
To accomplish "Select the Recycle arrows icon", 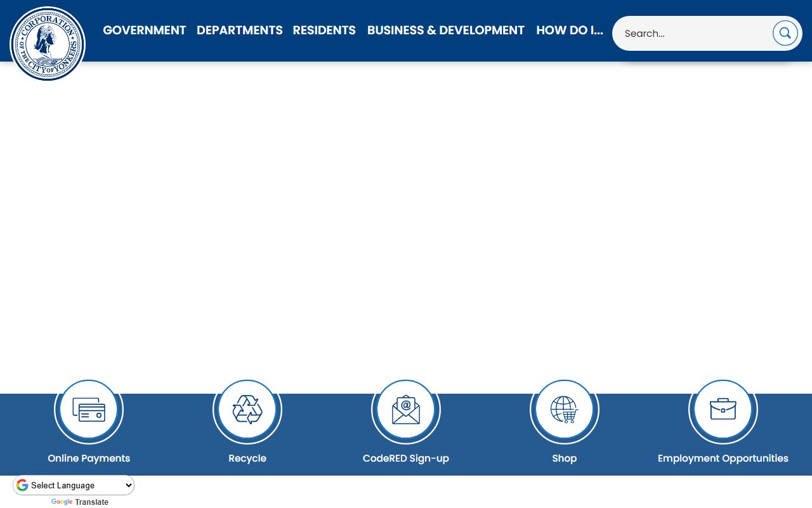I will (247, 410).
